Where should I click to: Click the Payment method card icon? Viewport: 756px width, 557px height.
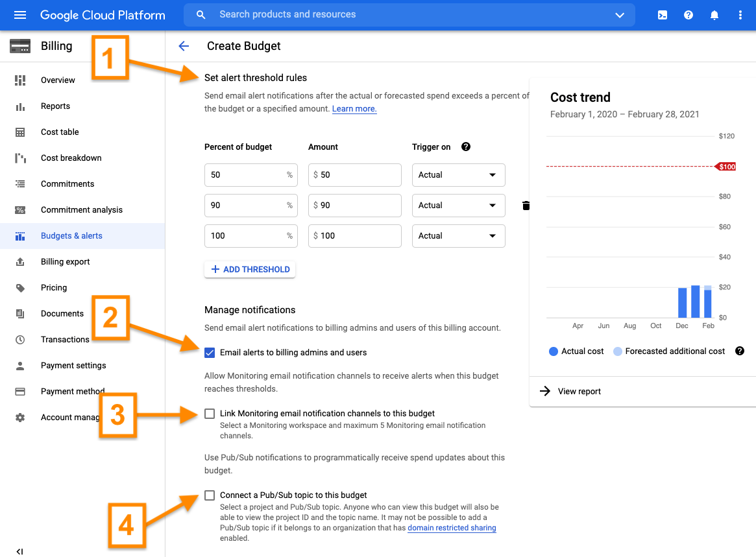click(x=20, y=392)
